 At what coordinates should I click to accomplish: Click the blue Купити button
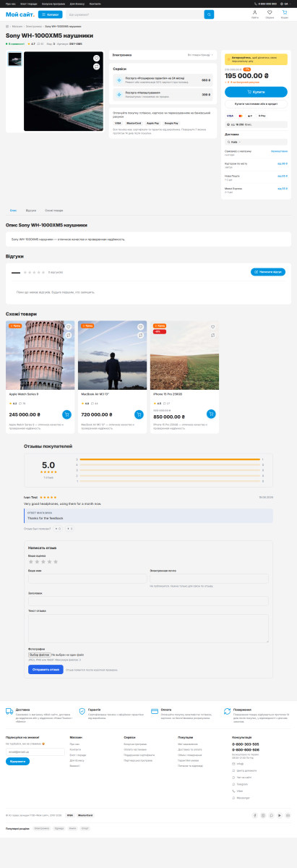pos(256,92)
